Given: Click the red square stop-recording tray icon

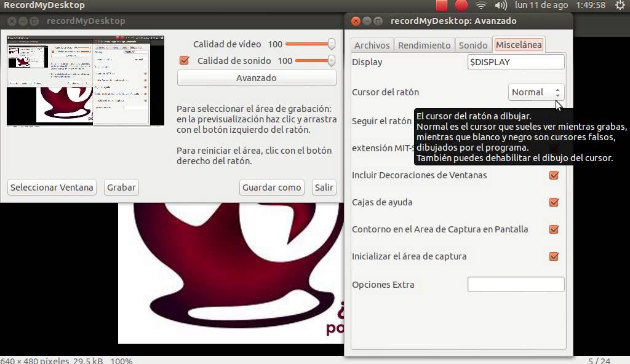Looking at the screenshot, I should (442, 5).
